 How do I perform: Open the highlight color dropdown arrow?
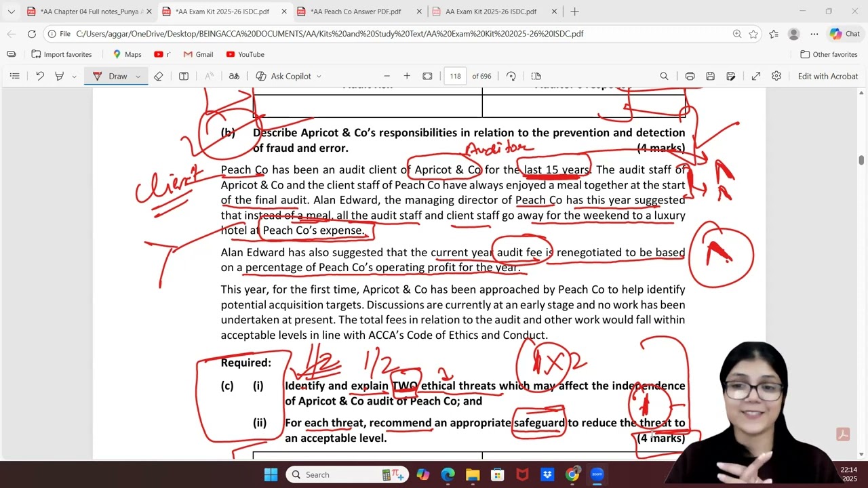coord(74,76)
